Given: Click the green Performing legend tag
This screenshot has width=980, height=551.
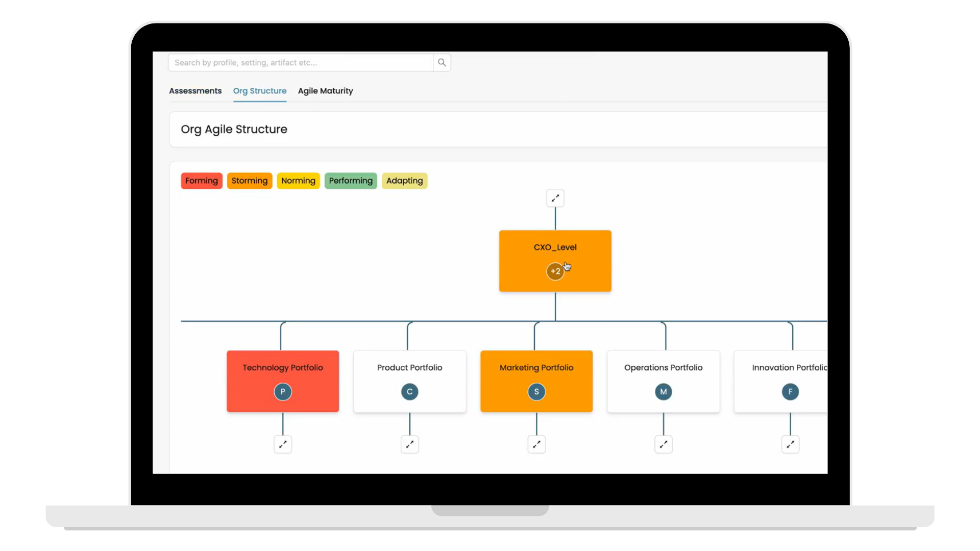Looking at the screenshot, I should (x=351, y=181).
